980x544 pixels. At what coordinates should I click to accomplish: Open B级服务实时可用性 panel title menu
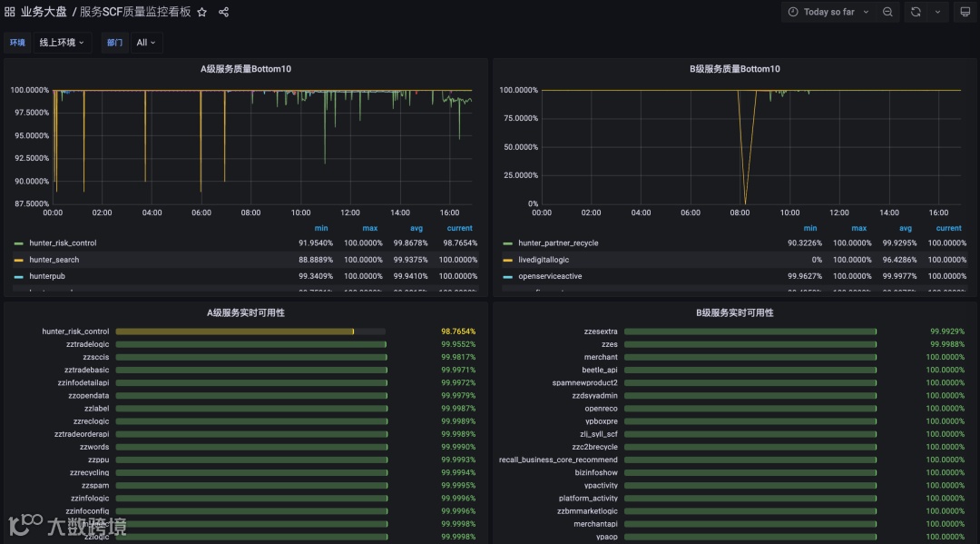(734, 312)
